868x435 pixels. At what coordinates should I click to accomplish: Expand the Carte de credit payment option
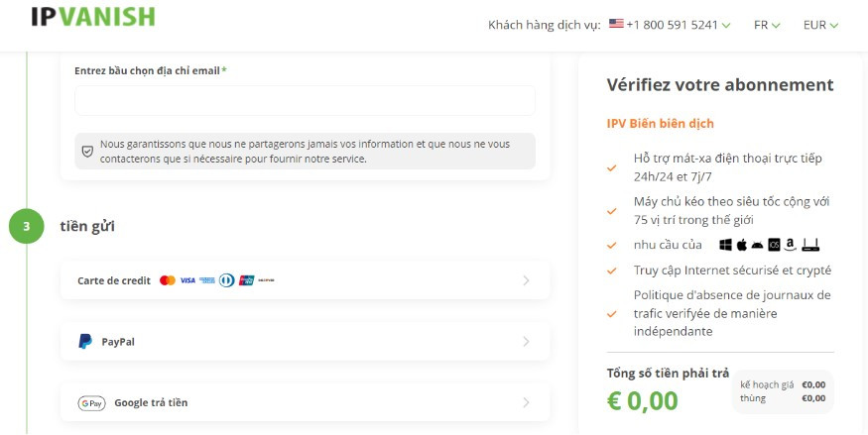click(305, 280)
